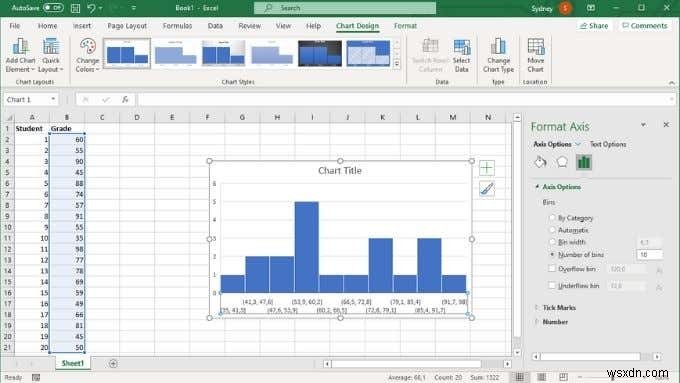Open the Page Layout tab
Image resolution: width=680 pixels, height=383 pixels.
coord(127,26)
